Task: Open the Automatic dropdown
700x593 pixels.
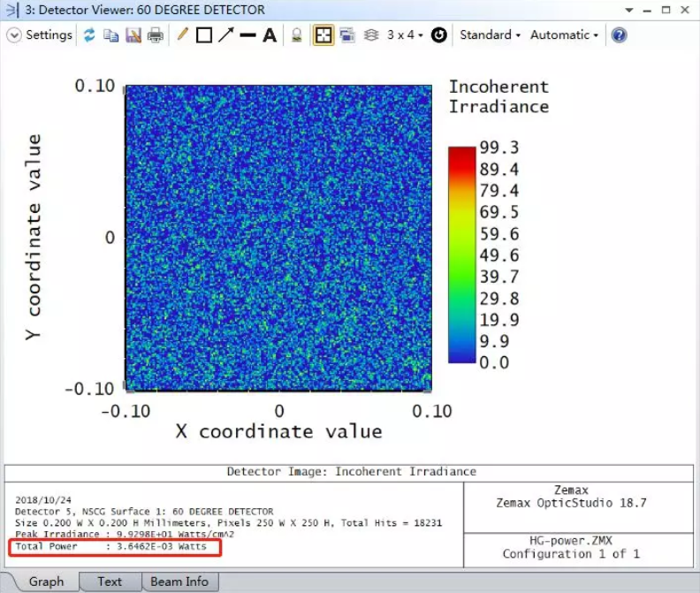Action: (564, 35)
